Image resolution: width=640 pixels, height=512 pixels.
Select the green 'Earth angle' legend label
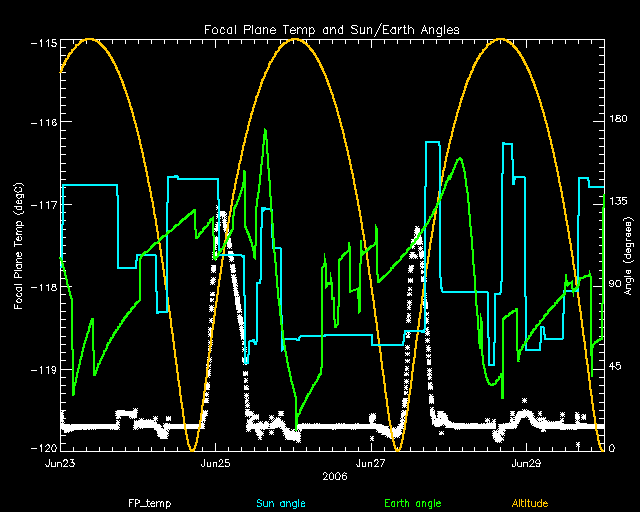(x=412, y=502)
